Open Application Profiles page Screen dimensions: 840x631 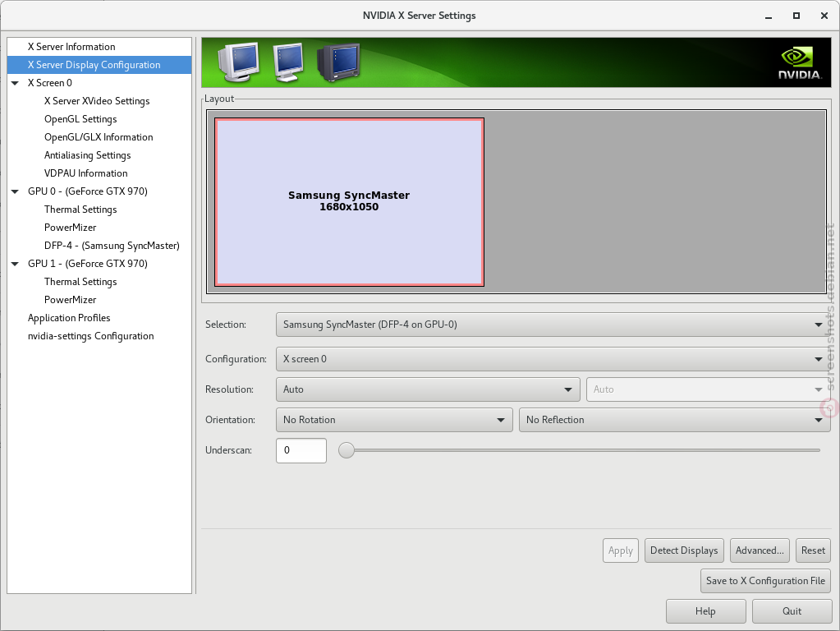pos(99,318)
